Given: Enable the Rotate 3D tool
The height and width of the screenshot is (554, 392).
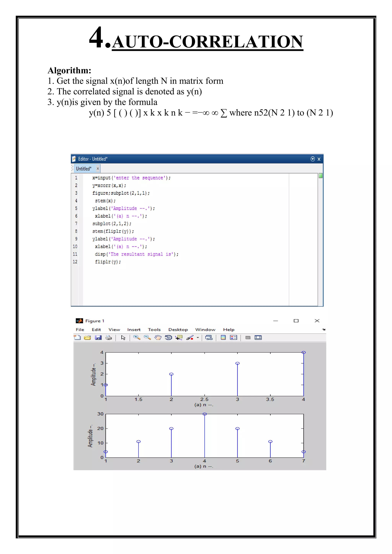Looking at the screenshot, I should pyautogui.click(x=168, y=337).
